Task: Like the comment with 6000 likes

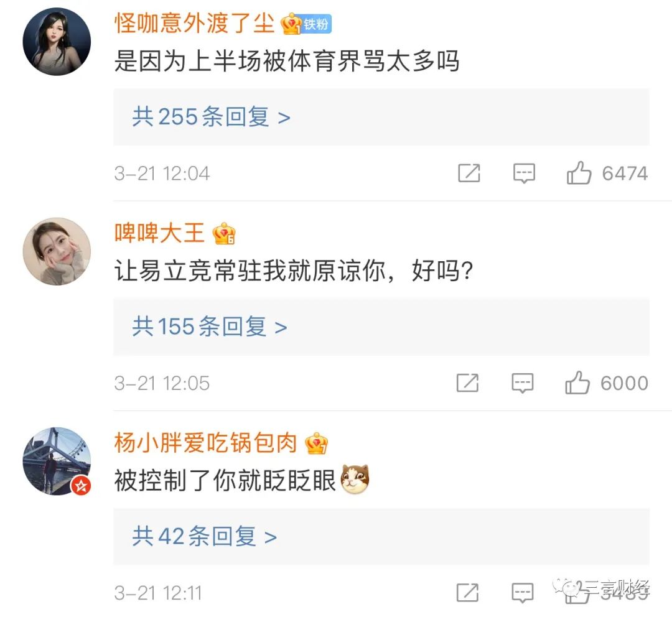Action: point(577,382)
